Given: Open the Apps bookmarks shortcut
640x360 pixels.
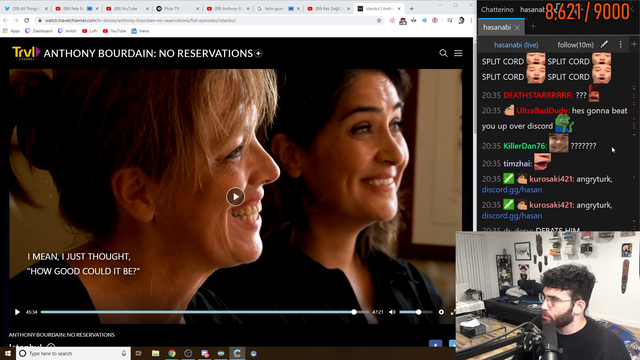Looking at the screenshot, I should click(x=11, y=31).
